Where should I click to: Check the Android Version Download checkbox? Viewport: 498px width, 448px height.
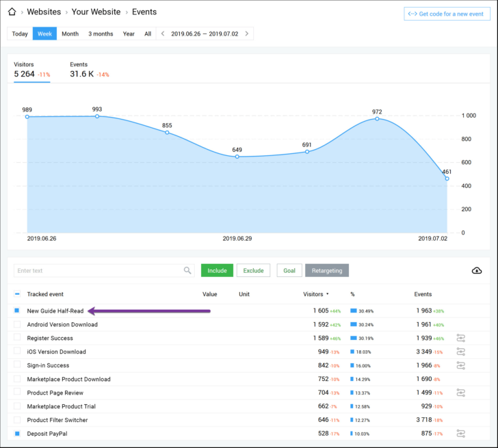click(17, 324)
